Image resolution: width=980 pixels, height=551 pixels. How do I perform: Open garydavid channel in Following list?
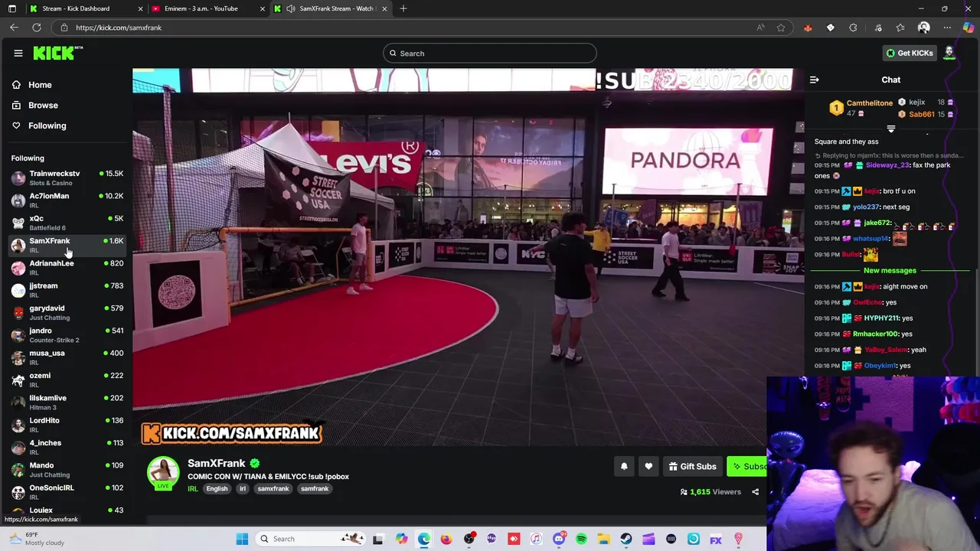pos(67,312)
